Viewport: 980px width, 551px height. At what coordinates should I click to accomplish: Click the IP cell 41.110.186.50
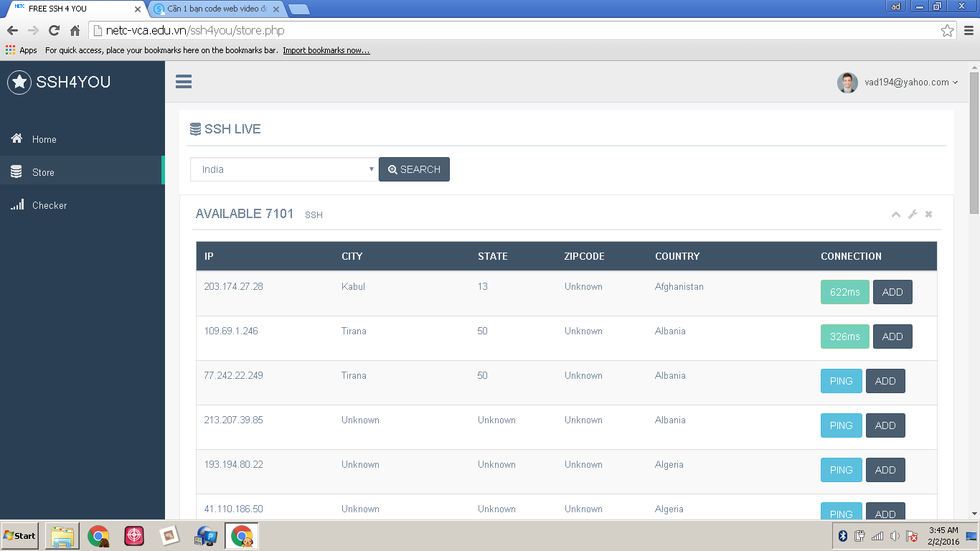click(234, 509)
